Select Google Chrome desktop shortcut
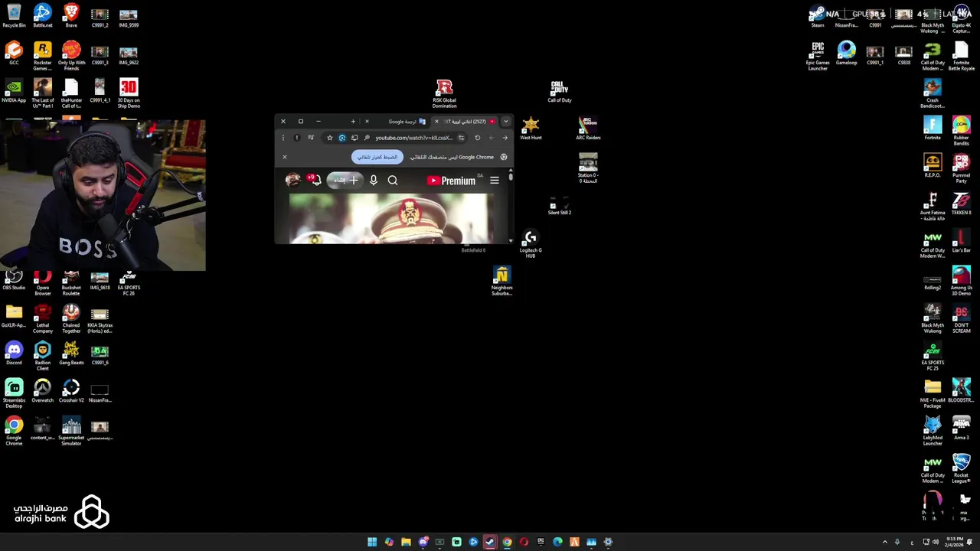This screenshot has height=551, width=980. point(14,432)
